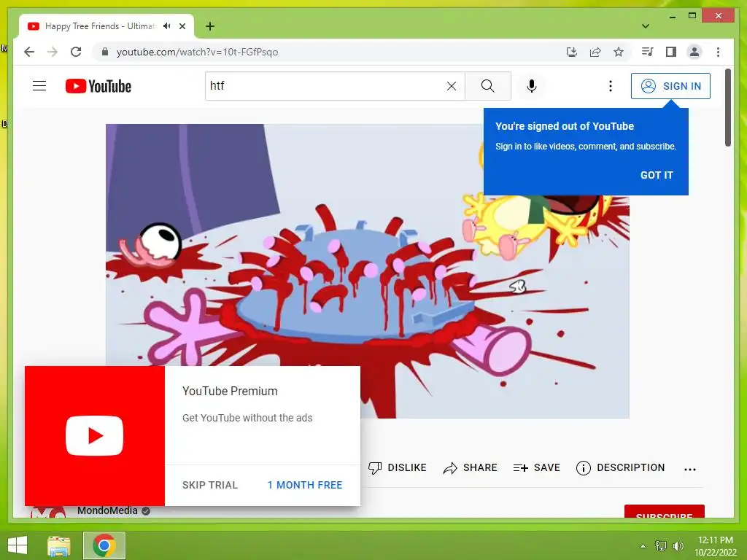The image size is (747, 560).
Task: Open Chrome media controls icon
Action: pos(648,52)
